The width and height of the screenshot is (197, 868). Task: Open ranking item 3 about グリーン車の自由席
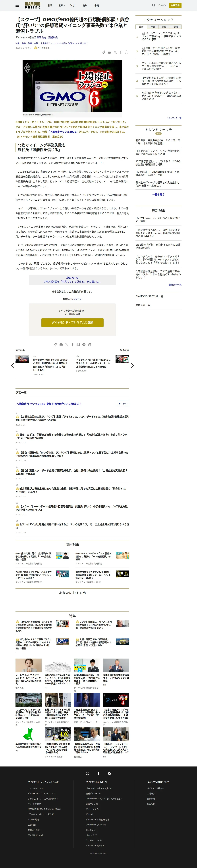(161, 66)
